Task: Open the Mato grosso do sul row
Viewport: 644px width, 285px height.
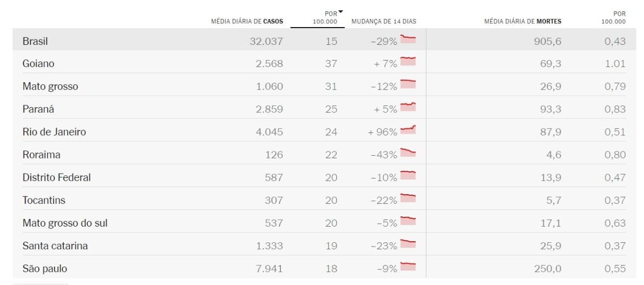Action: click(x=61, y=223)
